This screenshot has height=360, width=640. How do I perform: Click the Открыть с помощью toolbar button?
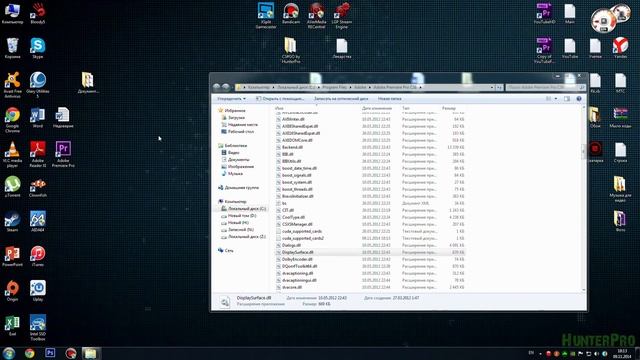pyautogui.click(x=280, y=99)
